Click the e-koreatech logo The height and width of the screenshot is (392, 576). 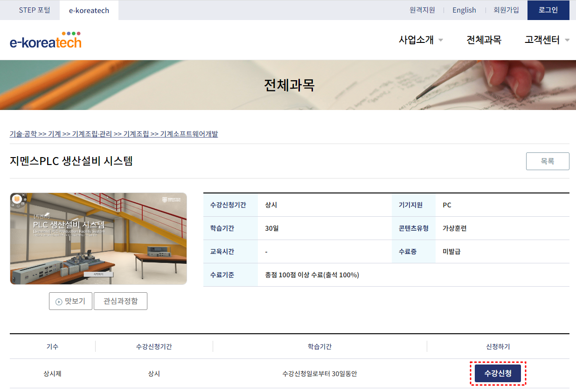46,40
